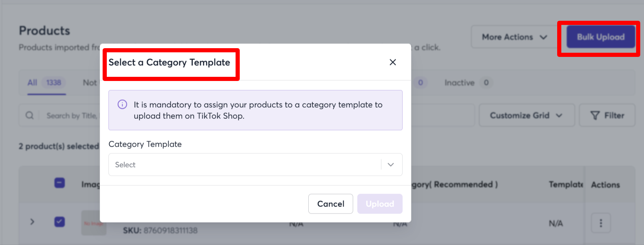Click the No Image product thumbnail
The image size is (644, 245).
93,223
